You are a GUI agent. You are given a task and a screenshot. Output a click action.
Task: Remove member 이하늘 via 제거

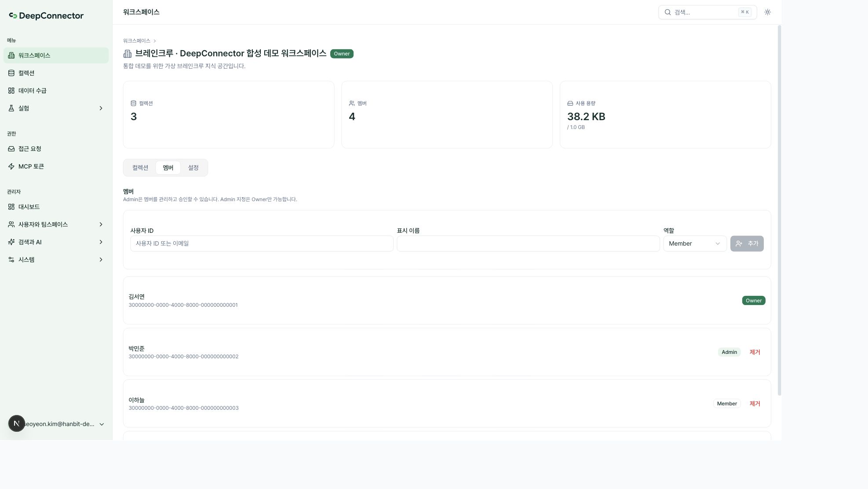point(755,404)
